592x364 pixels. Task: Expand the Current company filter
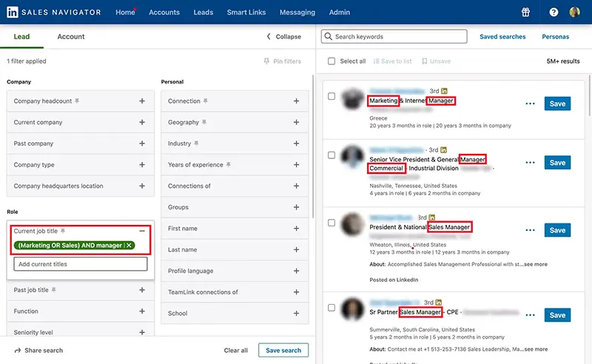142,122
